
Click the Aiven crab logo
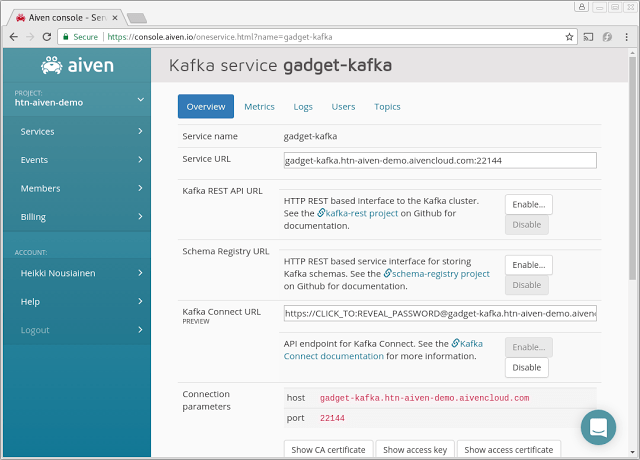pos(52,65)
